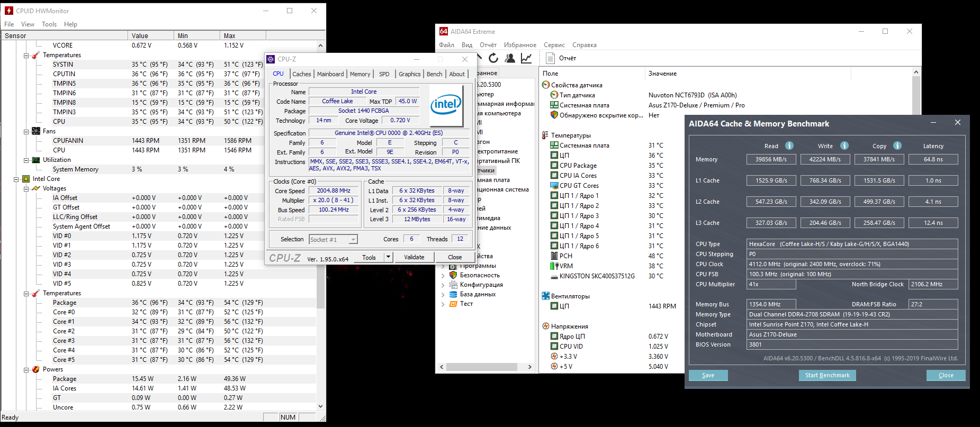This screenshot has height=427, width=980.
Task: Click the Max column header in HWMonitor
Action: tap(242, 35)
